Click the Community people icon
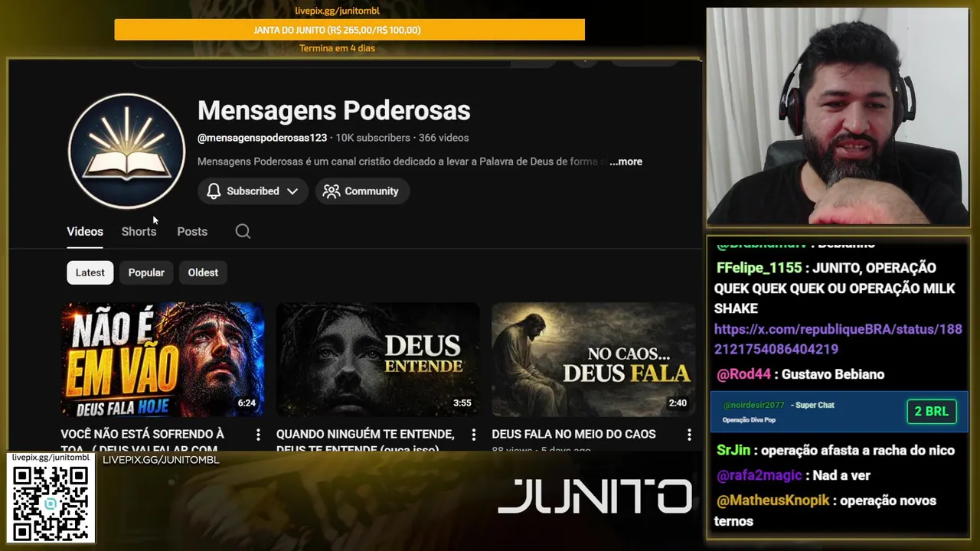 click(x=332, y=191)
